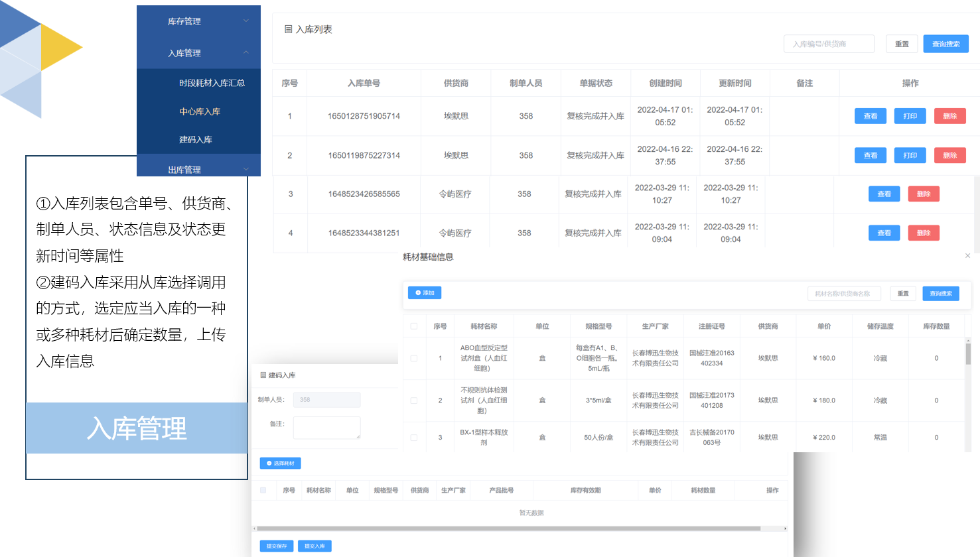980x557 pixels.
Task: Click the 提交保存 button
Action: 277,546
